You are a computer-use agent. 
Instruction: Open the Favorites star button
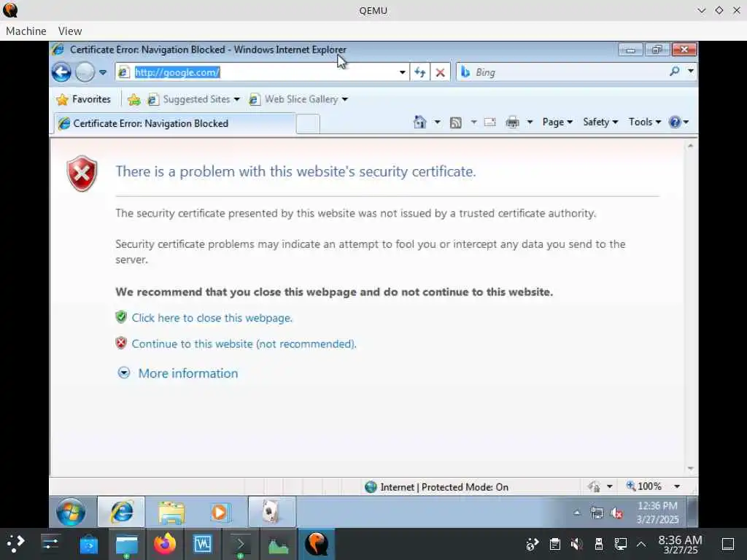click(83, 99)
